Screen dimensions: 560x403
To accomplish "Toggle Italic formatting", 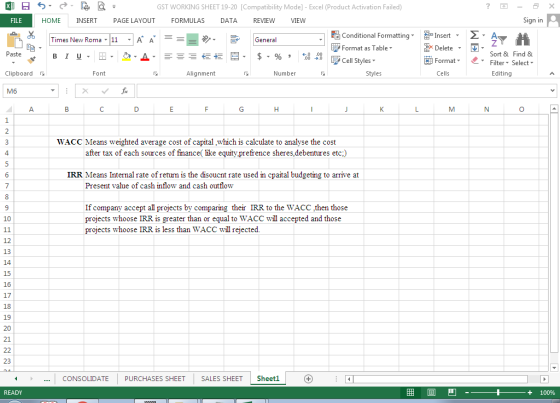I will [x=67, y=56].
